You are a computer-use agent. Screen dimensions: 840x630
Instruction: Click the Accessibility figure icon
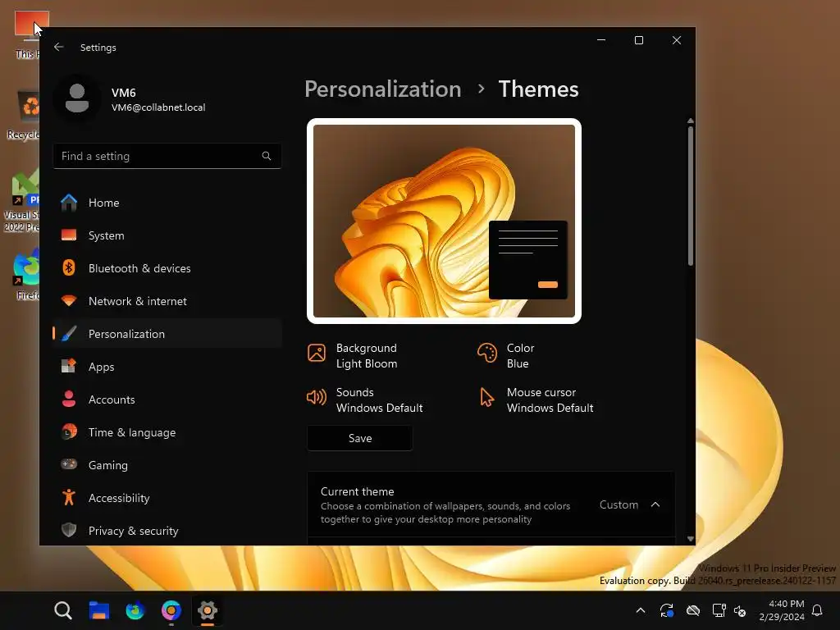pos(69,498)
